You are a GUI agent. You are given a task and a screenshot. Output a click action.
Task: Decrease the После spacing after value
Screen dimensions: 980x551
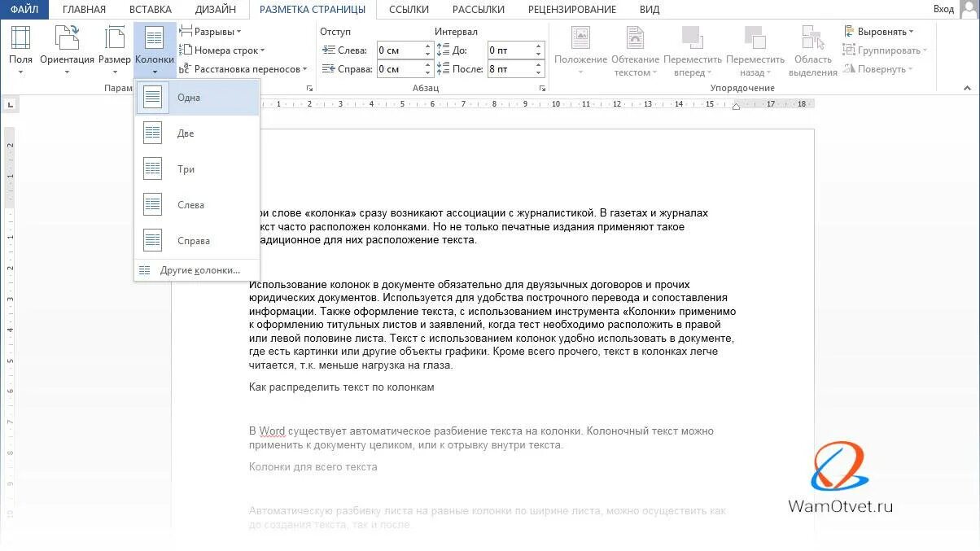click(x=539, y=73)
